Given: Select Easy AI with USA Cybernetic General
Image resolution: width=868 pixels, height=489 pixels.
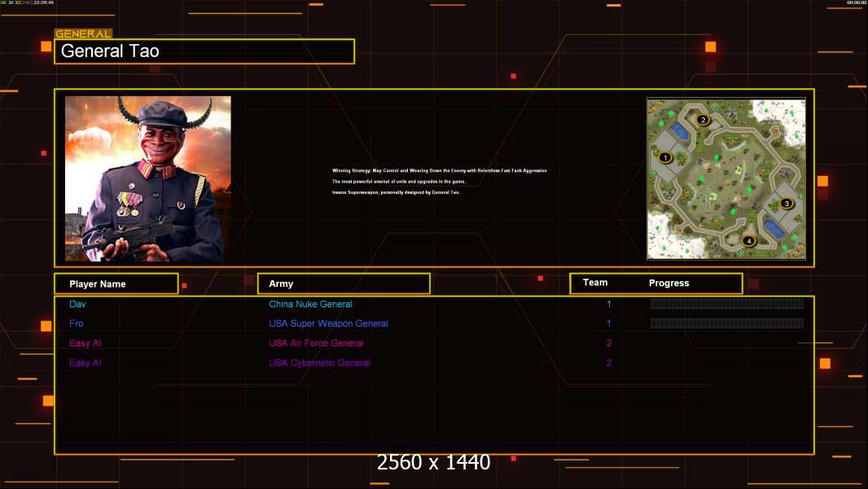Looking at the screenshot, I should 85,363.
